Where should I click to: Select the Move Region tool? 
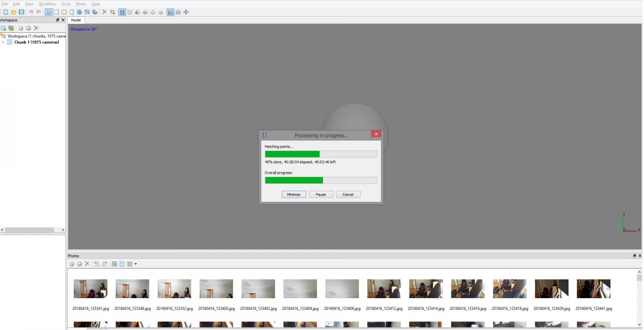(79, 12)
